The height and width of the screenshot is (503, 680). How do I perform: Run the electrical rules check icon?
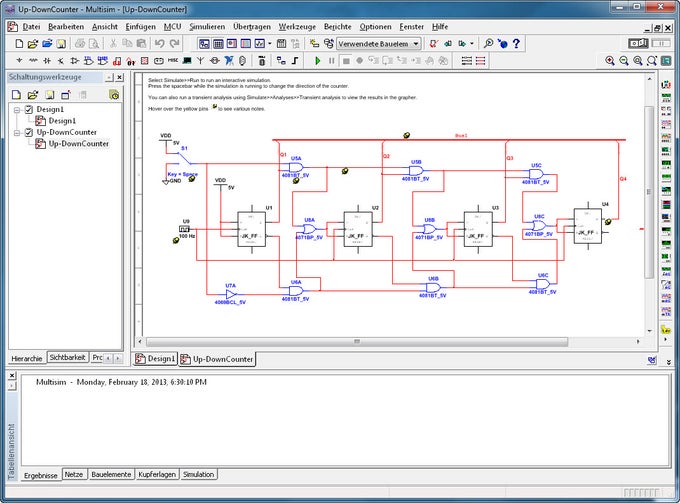(433, 43)
